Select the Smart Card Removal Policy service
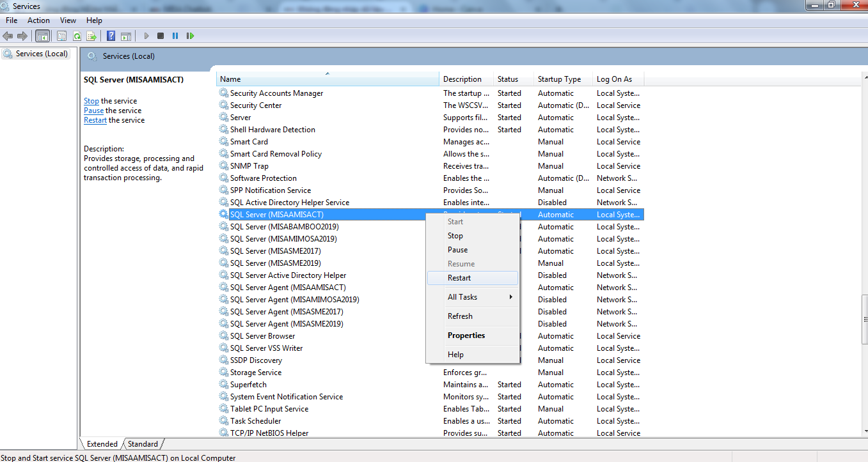Image resolution: width=868 pixels, height=462 pixels. (x=430, y=154)
